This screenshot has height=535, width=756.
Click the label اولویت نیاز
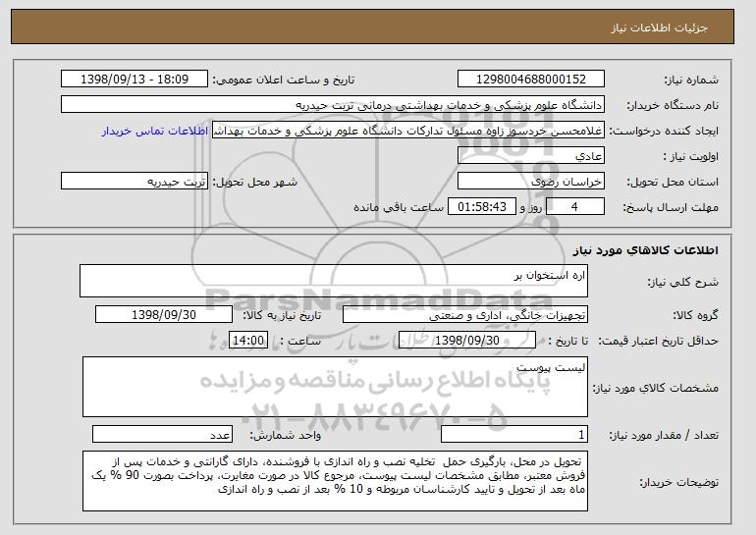coord(690,156)
